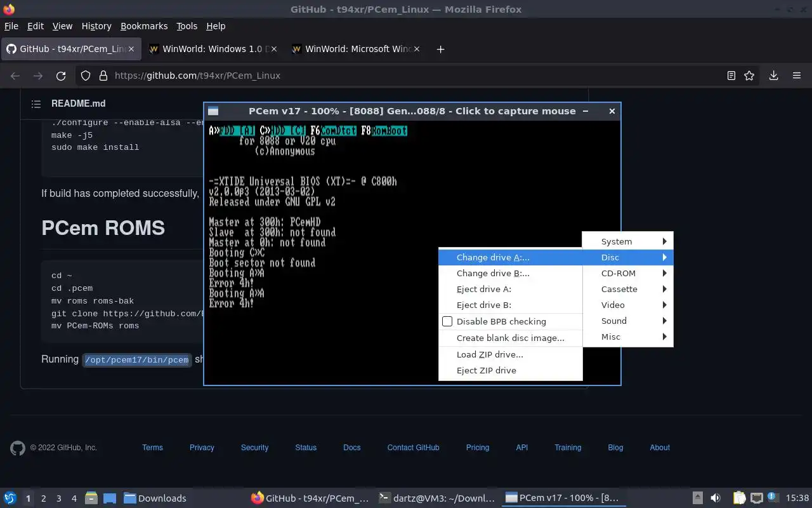
Task: Open a new browser tab
Action: coord(440,49)
